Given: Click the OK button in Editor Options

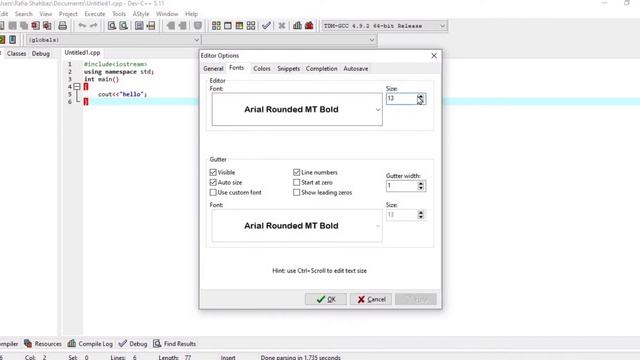Looking at the screenshot, I should point(326,299).
